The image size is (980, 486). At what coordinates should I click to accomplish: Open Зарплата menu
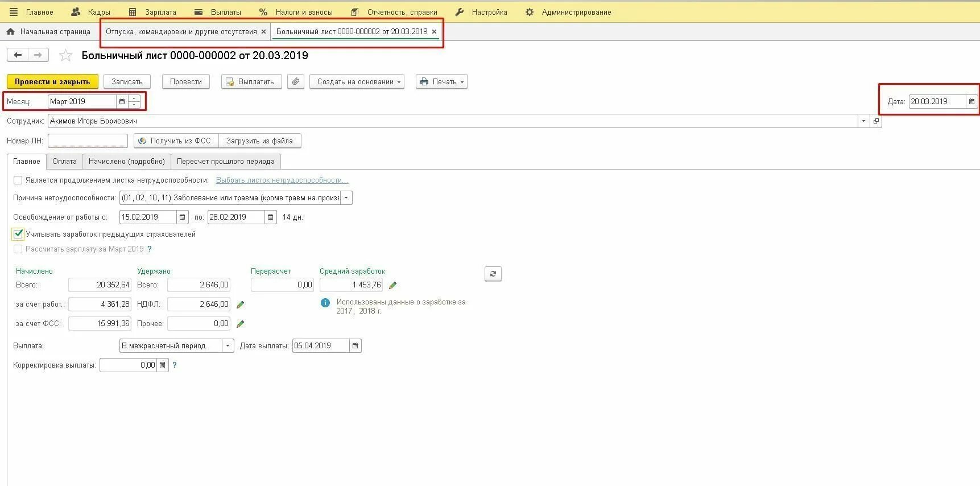[152, 12]
